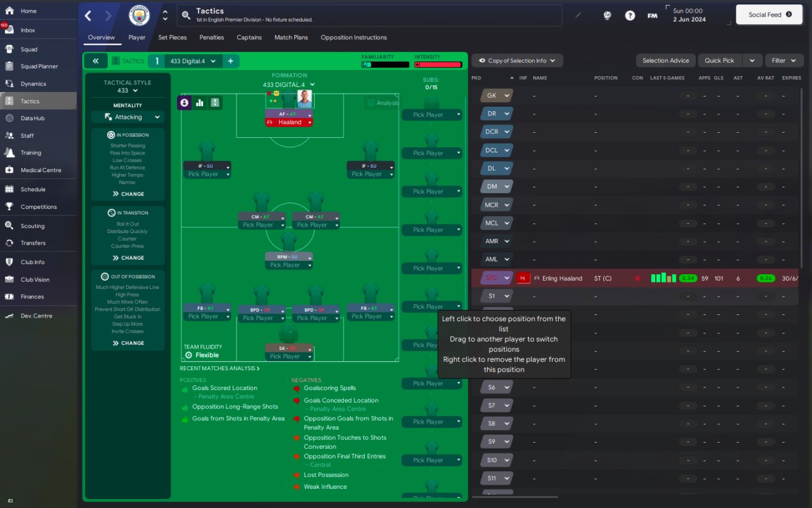812x508 pixels.
Task: Add a new tactic with the plus button
Action: [230, 61]
